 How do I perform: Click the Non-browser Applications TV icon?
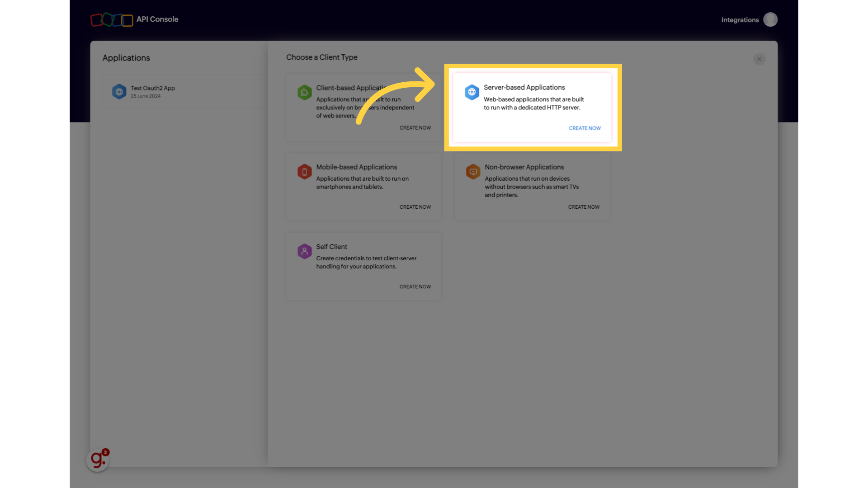tap(473, 172)
